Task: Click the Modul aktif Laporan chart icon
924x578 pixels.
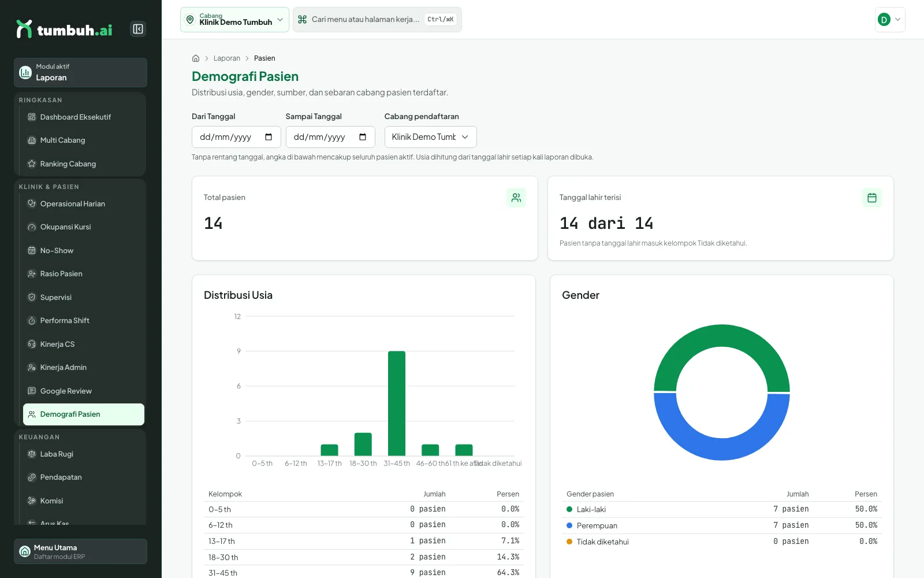Action: 25,72
